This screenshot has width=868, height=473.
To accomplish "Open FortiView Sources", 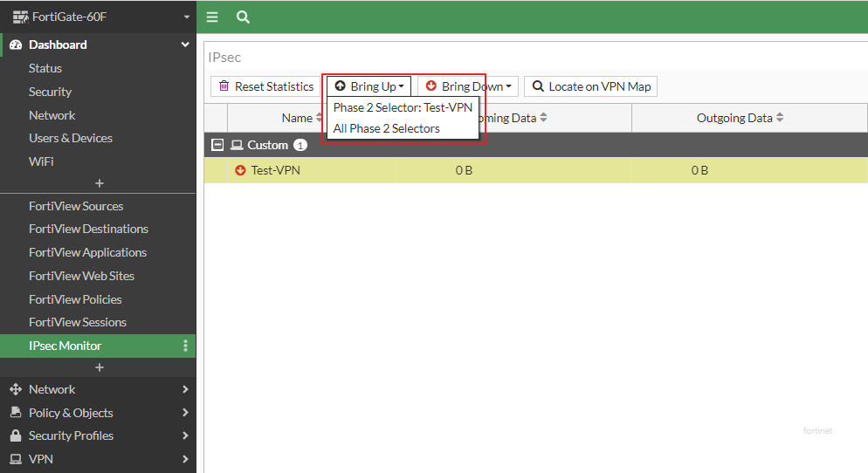I will (76, 206).
